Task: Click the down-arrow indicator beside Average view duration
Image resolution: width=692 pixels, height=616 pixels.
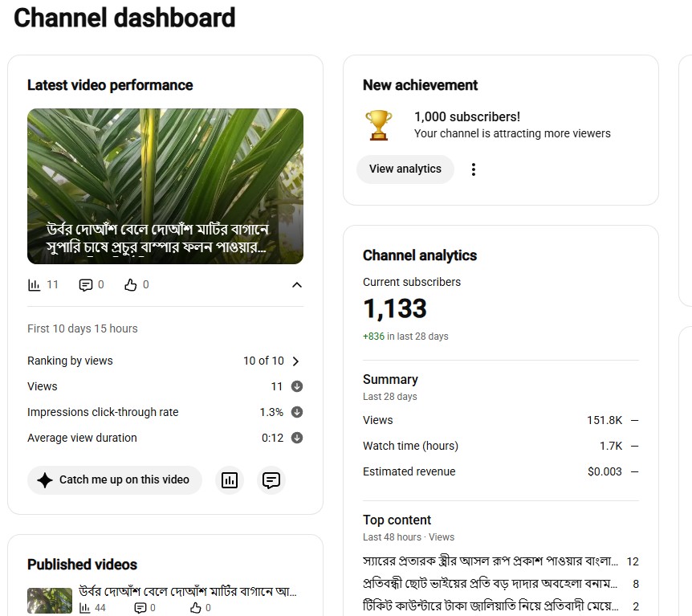Action: click(x=297, y=438)
